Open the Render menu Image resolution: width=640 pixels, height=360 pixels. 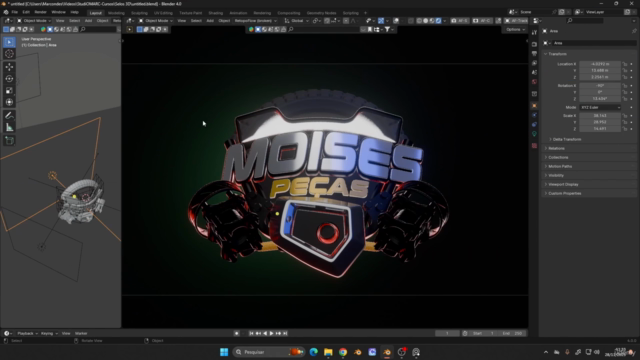coord(40,12)
